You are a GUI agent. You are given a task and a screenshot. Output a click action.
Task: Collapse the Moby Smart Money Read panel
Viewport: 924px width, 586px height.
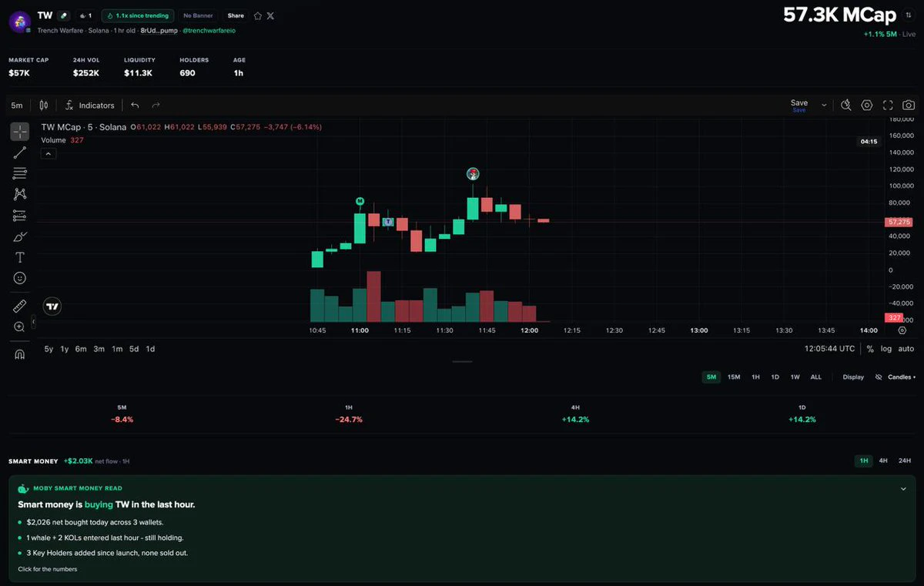coord(903,488)
